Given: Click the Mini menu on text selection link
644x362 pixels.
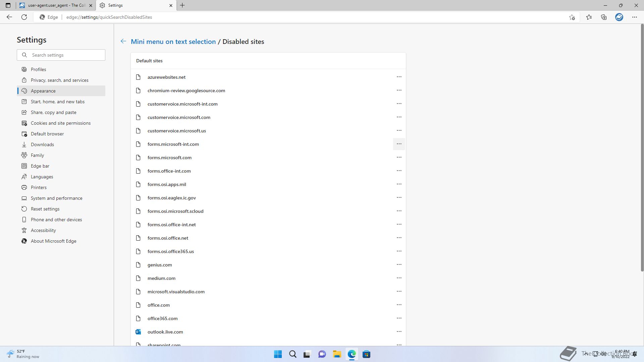Looking at the screenshot, I should pyautogui.click(x=173, y=42).
